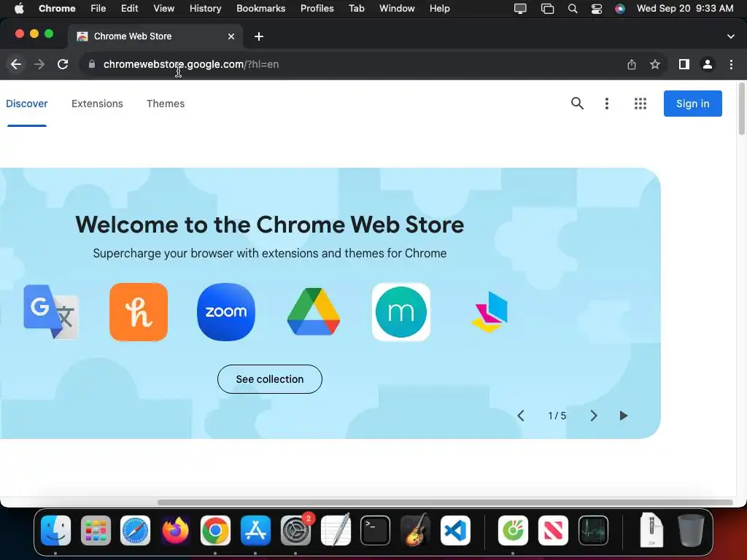Go to previous carousel slide

pyautogui.click(x=521, y=416)
